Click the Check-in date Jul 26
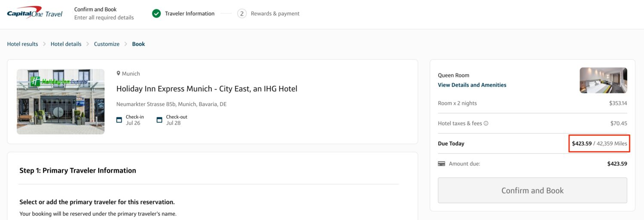This screenshot has height=220, width=644. pos(133,123)
